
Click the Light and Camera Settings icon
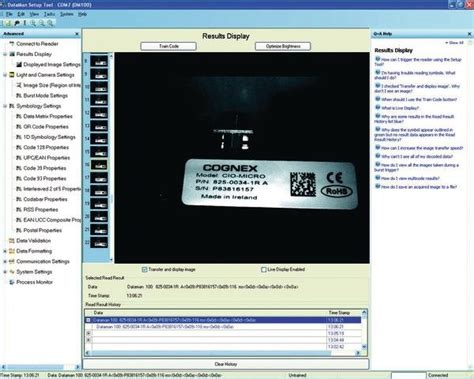[x=12, y=75]
